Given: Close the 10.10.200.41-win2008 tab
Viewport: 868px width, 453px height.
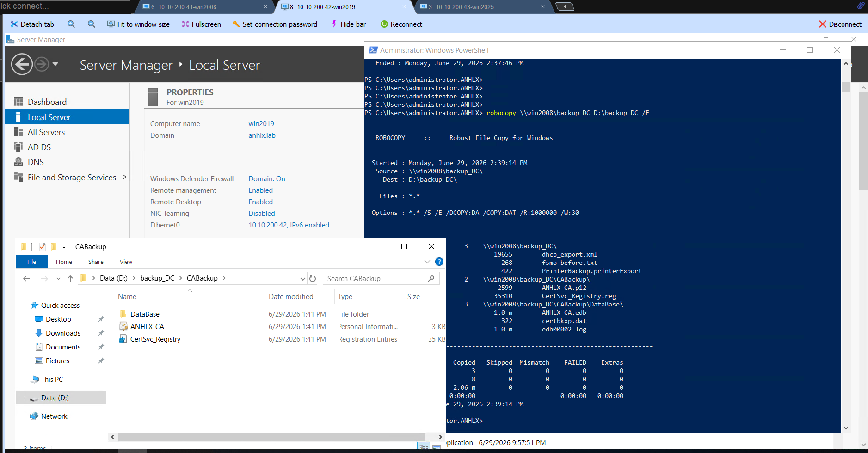Looking at the screenshot, I should [x=265, y=6].
